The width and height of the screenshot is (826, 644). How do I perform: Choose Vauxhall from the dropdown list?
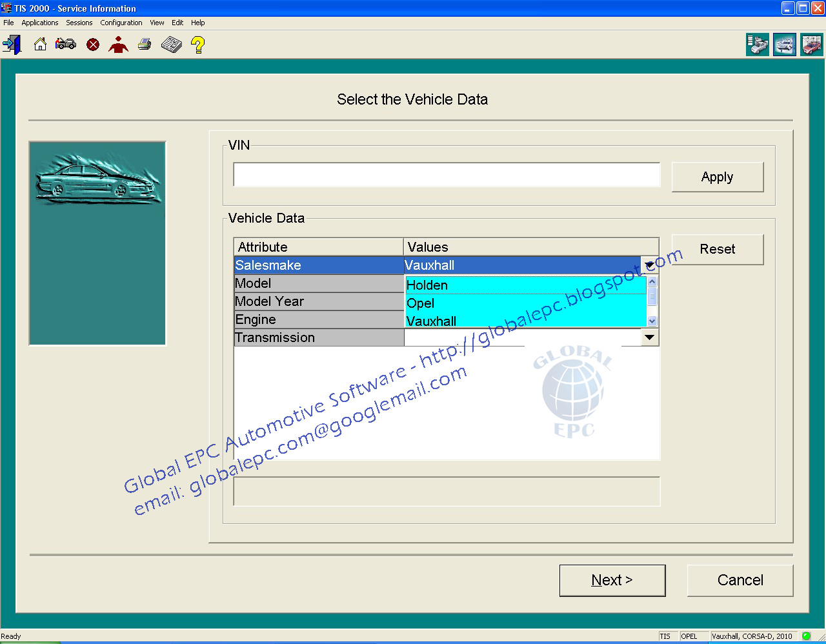pyautogui.click(x=526, y=321)
